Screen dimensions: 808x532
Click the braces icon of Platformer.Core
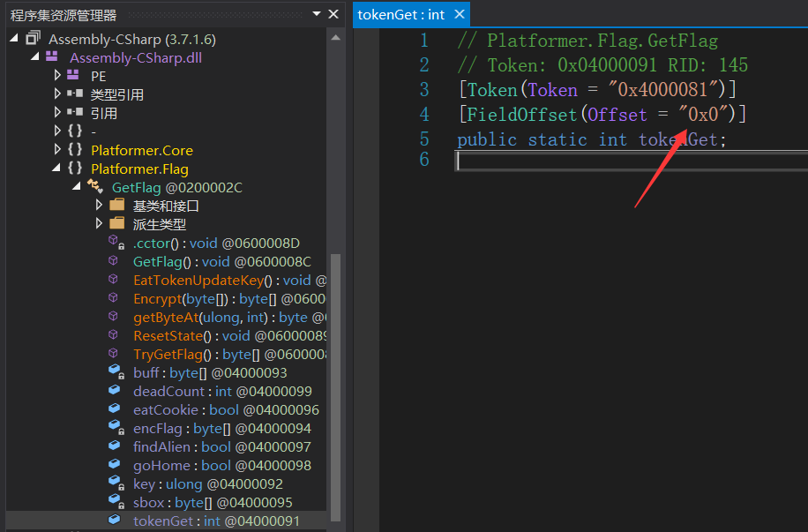click(x=75, y=149)
